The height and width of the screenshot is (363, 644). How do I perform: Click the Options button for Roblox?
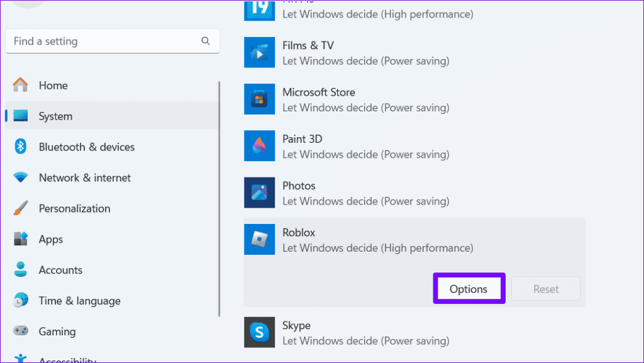point(469,289)
